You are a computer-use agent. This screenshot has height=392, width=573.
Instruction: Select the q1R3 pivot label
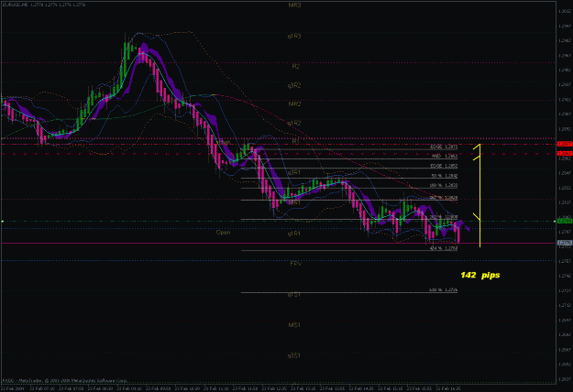[294, 36]
